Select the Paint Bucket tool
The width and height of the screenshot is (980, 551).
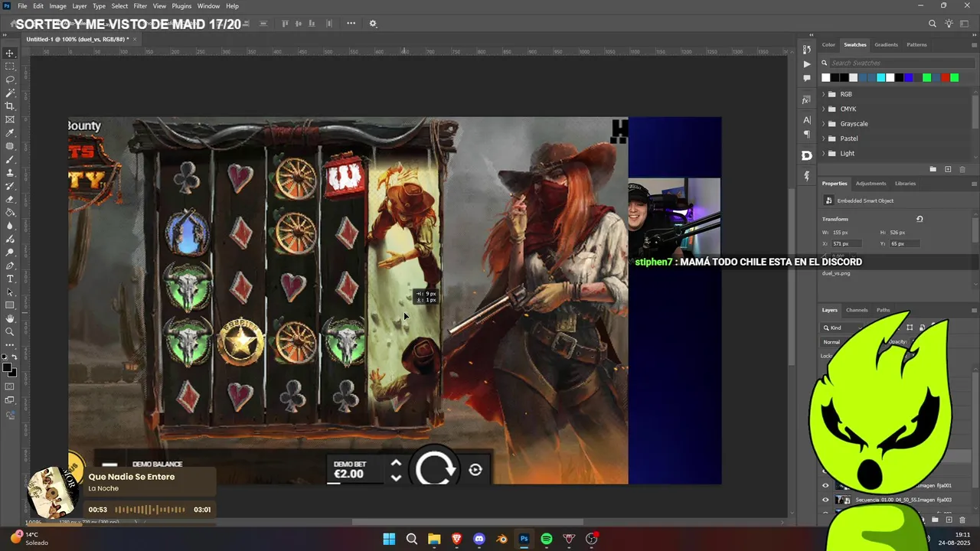coord(10,212)
